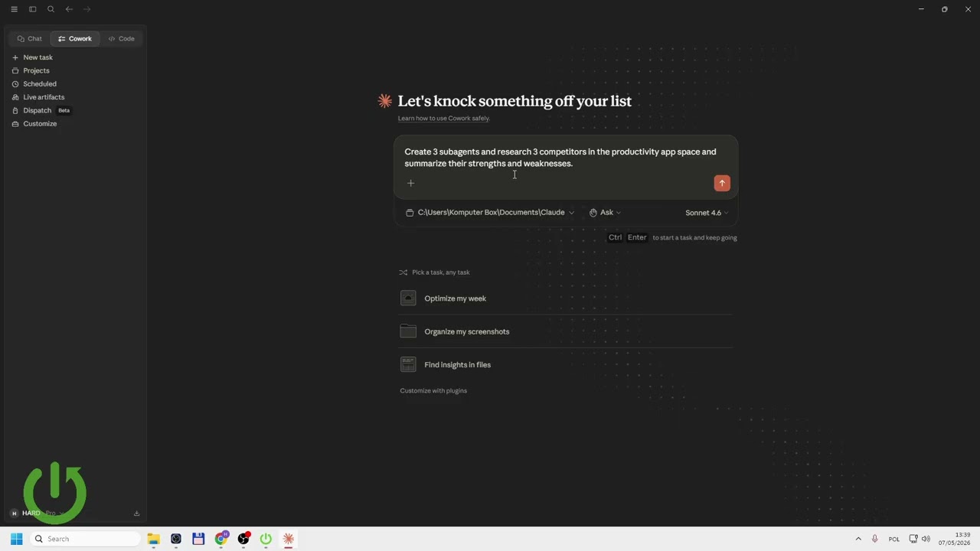Open the clock and date flyout

(954, 539)
